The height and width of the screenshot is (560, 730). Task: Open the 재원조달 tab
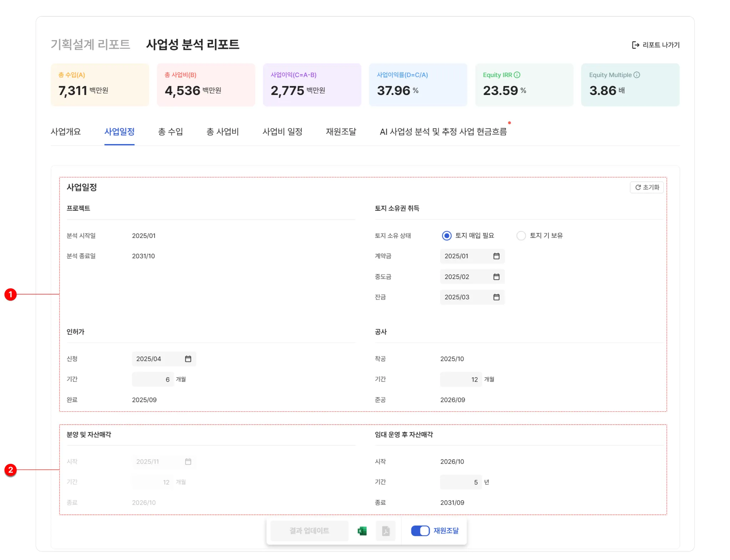click(341, 132)
